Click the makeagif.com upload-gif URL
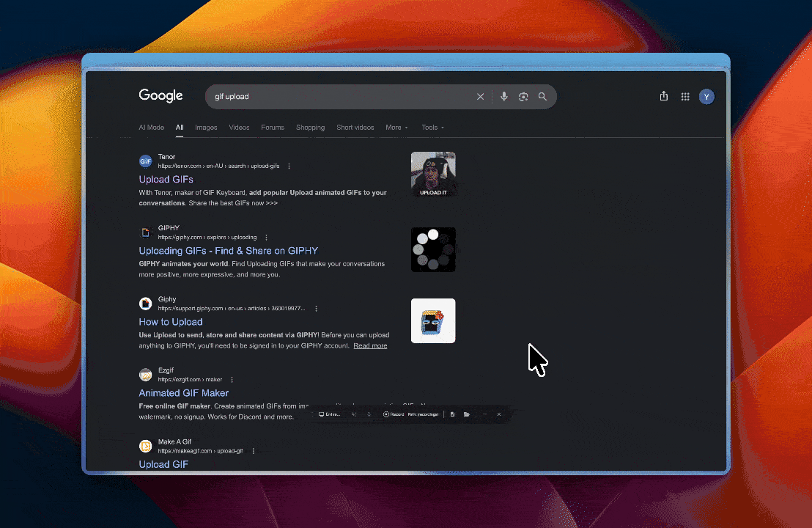This screenshot has width=812, height=528. (x=200, y=451)
